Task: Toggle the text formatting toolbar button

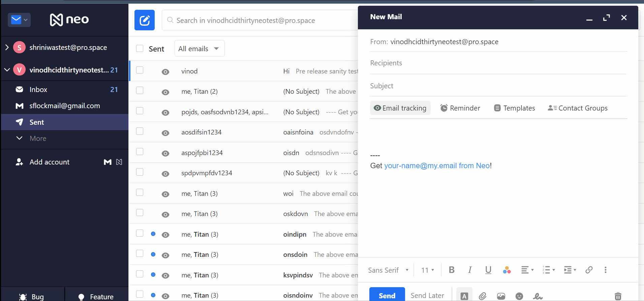Action: click(x=464, y=296)
